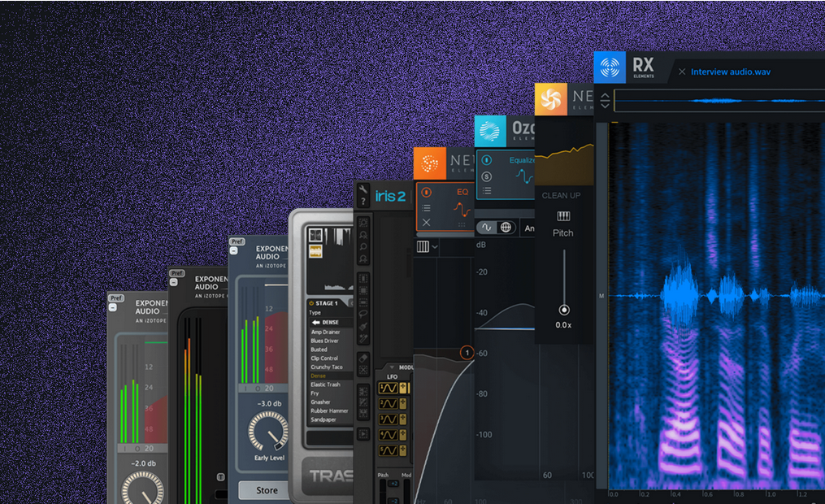Screen dimensions: 825x504
Task: Select the lasso selection tool in Iris 2
Action: (363, 314)
